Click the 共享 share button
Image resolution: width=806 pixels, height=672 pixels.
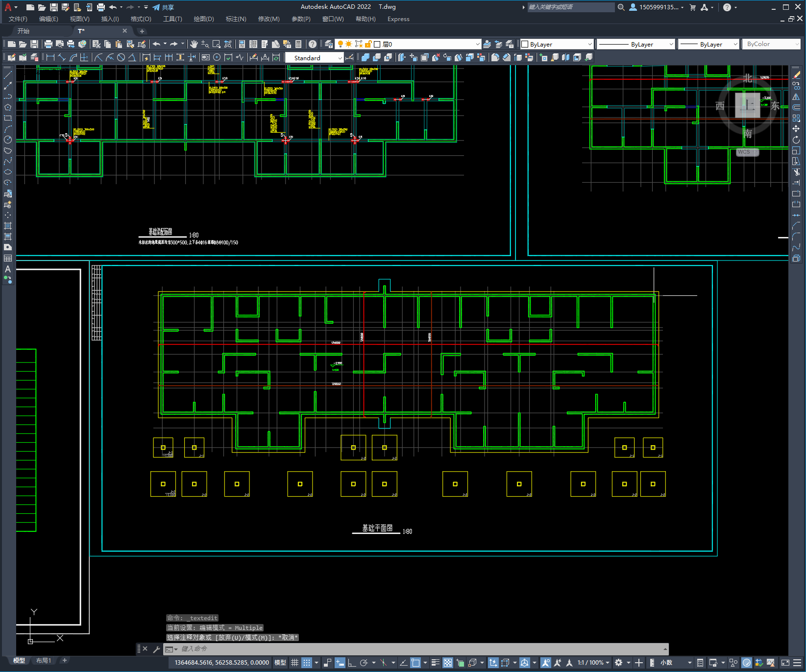163,7
